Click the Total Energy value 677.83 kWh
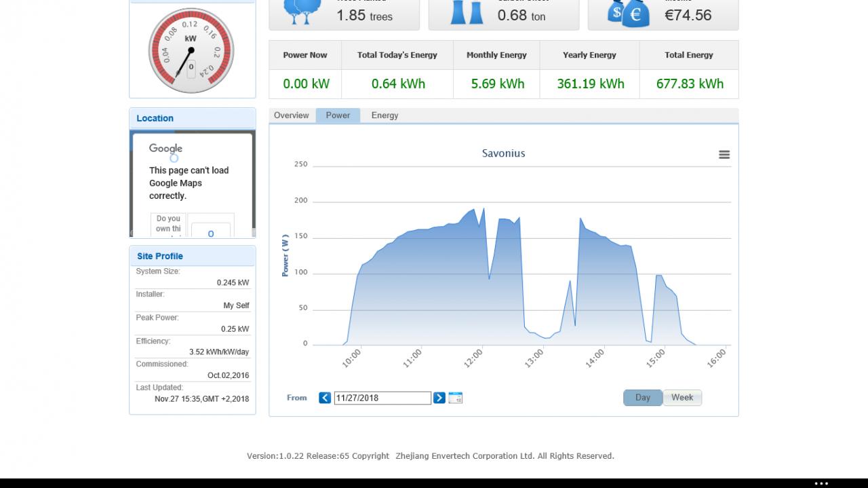Image resolution: width=868 pixels, height=488 pixels. point(690,84)
